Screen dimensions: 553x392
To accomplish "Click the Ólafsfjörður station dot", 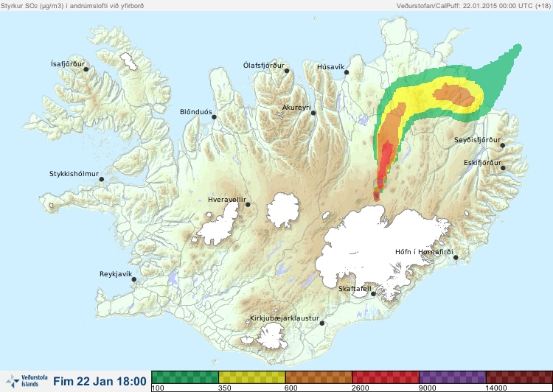I will point(287,71).
